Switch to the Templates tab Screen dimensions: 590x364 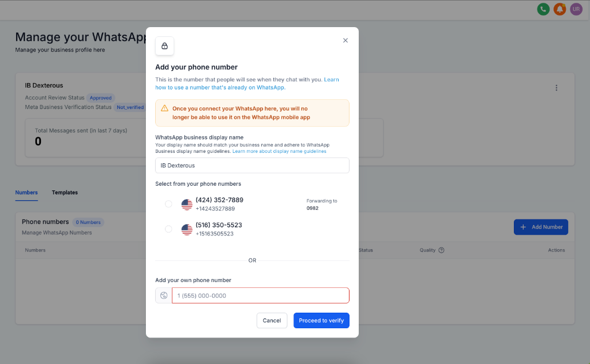(x=65, y=193)
